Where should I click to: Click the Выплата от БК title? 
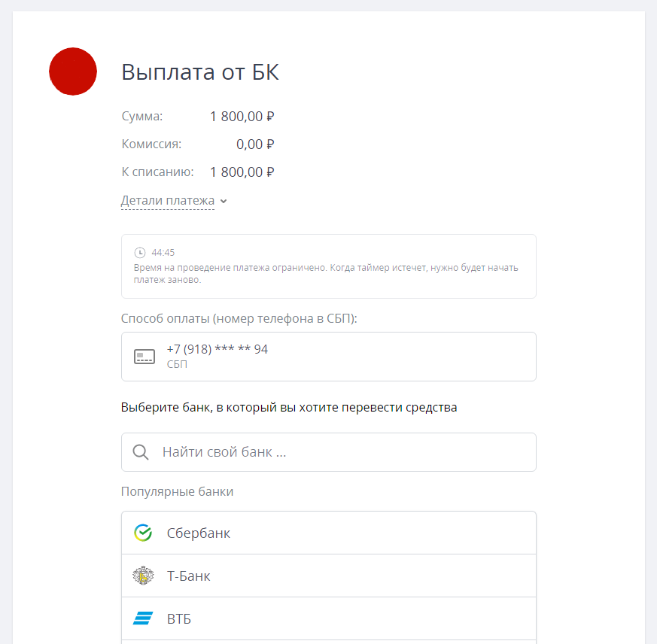pyautogui.click(x=200, y=71)
